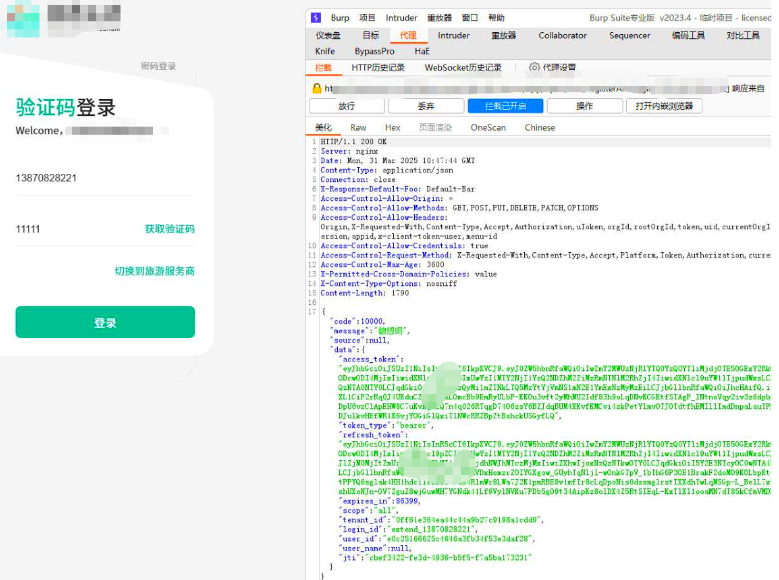Open the 窗口 menu

pyautogui.click(x=469, y=18)
